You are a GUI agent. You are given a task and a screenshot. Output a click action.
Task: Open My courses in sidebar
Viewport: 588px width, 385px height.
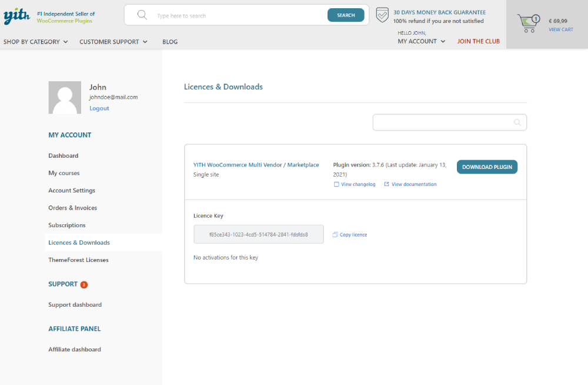click(x=64, y=173)
